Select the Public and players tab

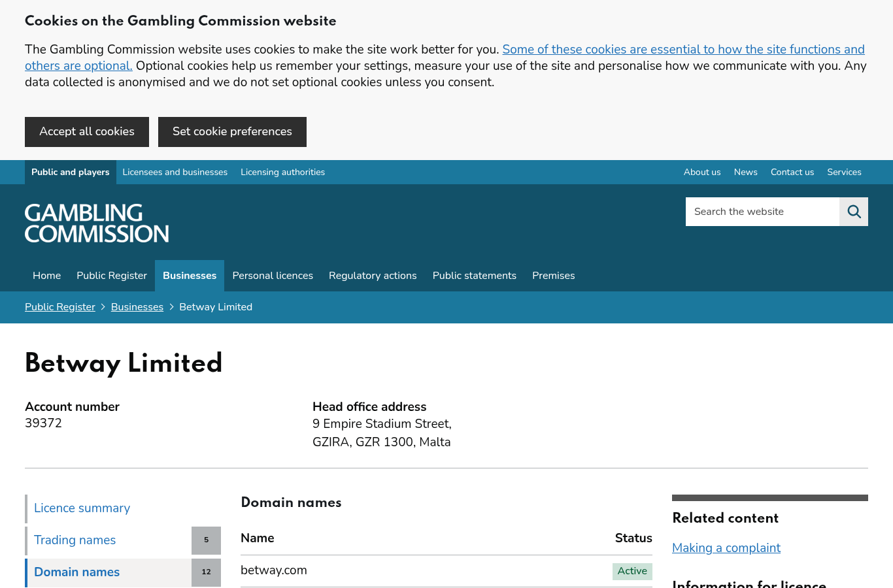pyautogui.click(x=71, y=172)
